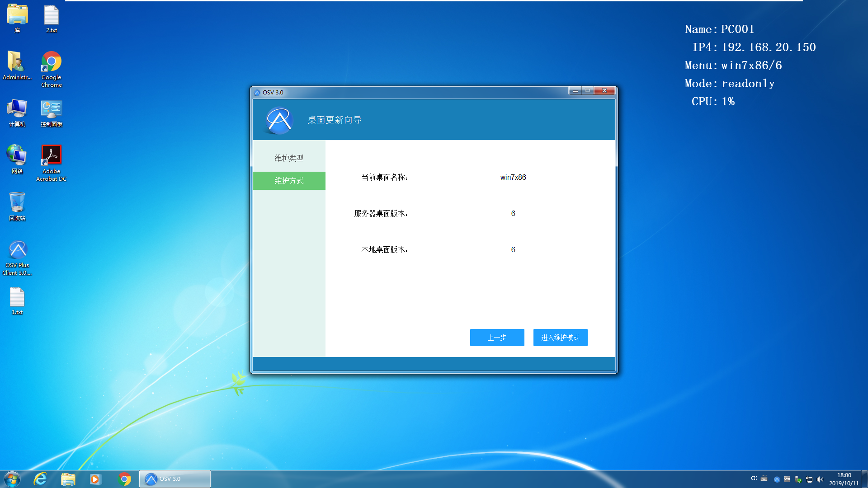Click the OSV 3.0 taskbar button
The width and height of the screenshot is (868, 488).
coord(175,479)
